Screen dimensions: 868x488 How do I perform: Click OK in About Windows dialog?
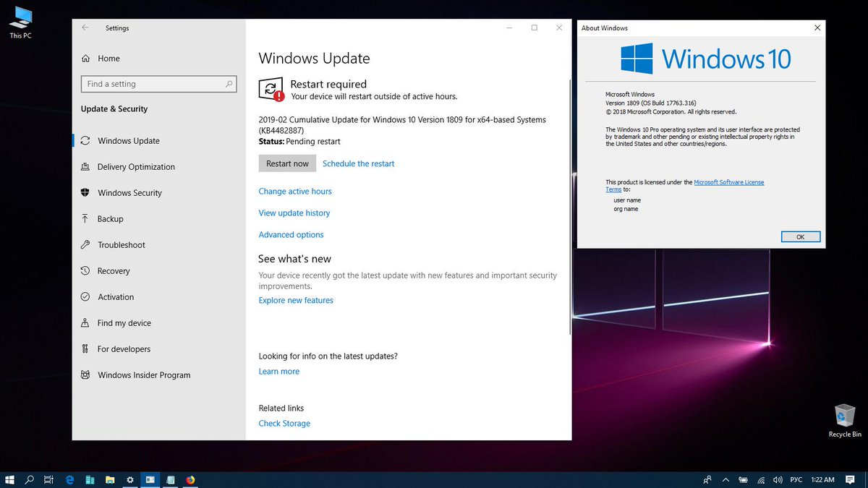(801, 236)
